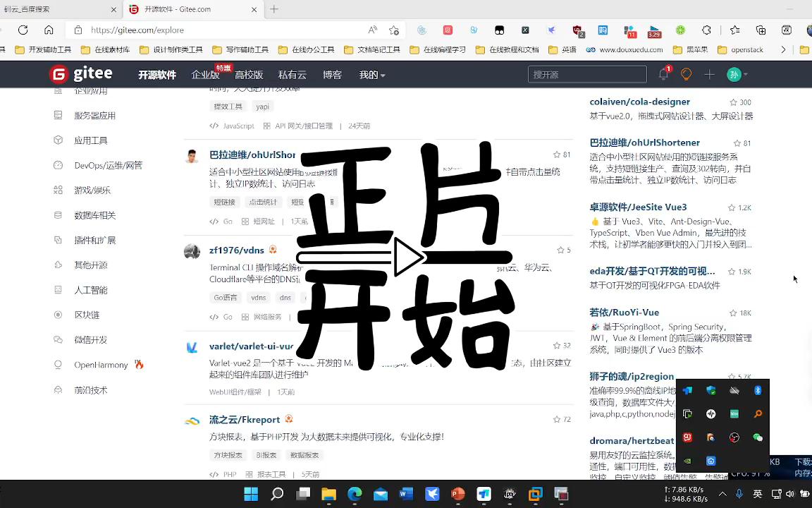
Task: Open the 英语 bookmark folder
Action: click(562, 50)
